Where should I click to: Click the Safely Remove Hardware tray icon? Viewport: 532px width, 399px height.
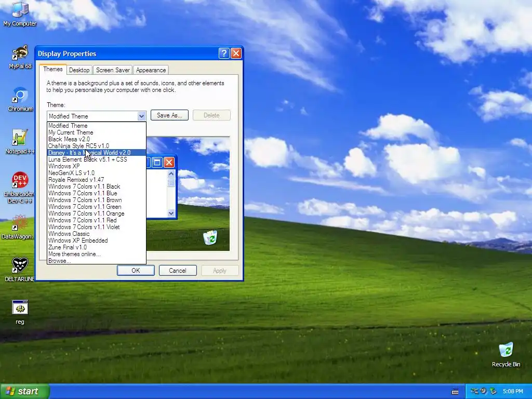coord(494,391)
